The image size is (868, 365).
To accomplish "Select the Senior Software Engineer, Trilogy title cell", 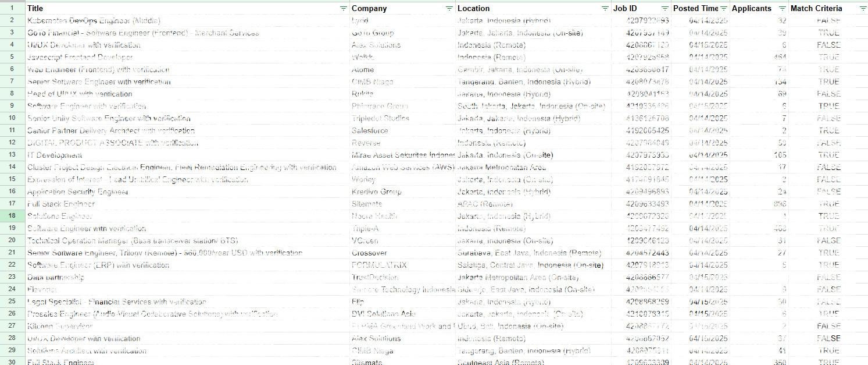I will coord(187,253).
